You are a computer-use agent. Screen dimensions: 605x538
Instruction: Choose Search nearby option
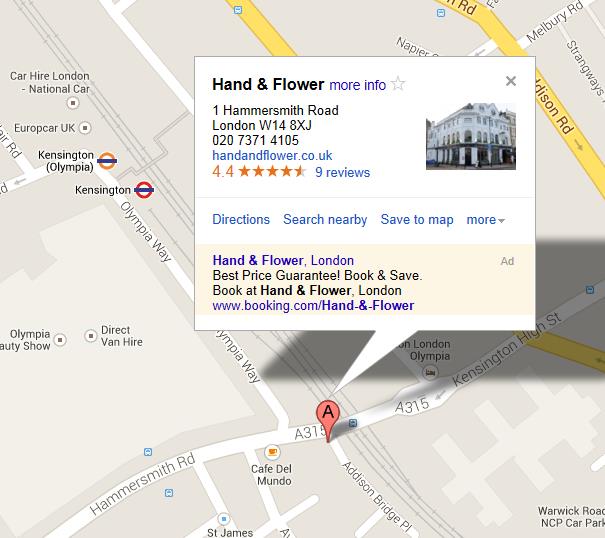coord(325,219)
